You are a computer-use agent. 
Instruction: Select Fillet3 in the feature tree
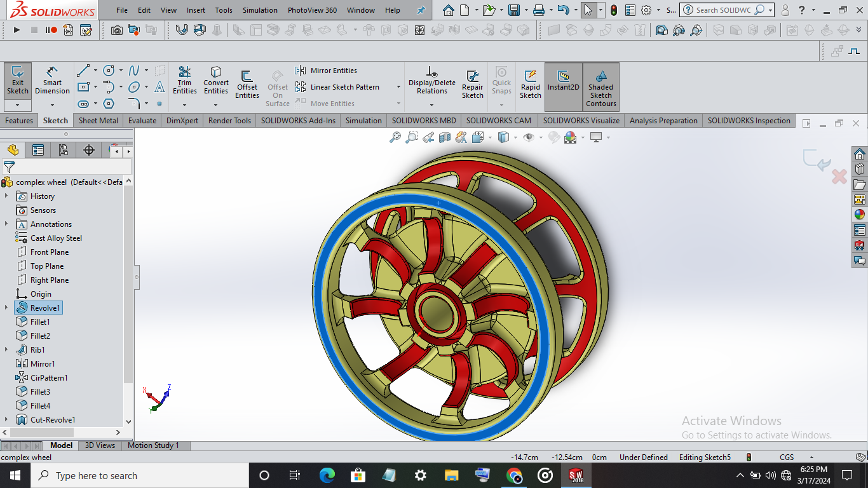coord(40,392)
